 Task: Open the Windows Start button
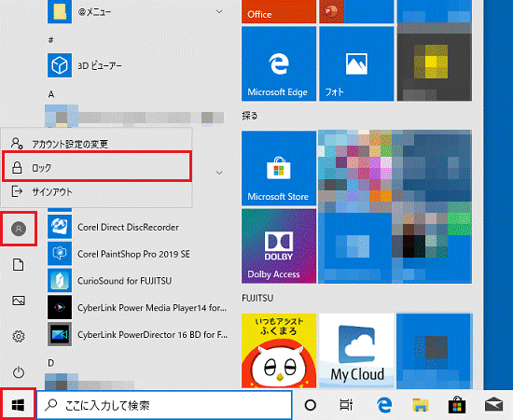pyautogui.click(x=18, y=405)
